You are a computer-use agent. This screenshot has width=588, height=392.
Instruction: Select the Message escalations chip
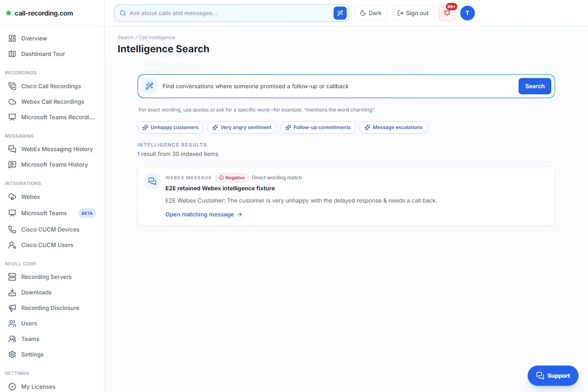(394, 127)
